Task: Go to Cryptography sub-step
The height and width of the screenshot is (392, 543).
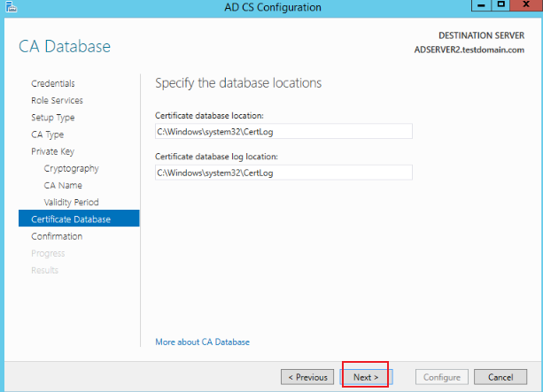Action: 72,168
